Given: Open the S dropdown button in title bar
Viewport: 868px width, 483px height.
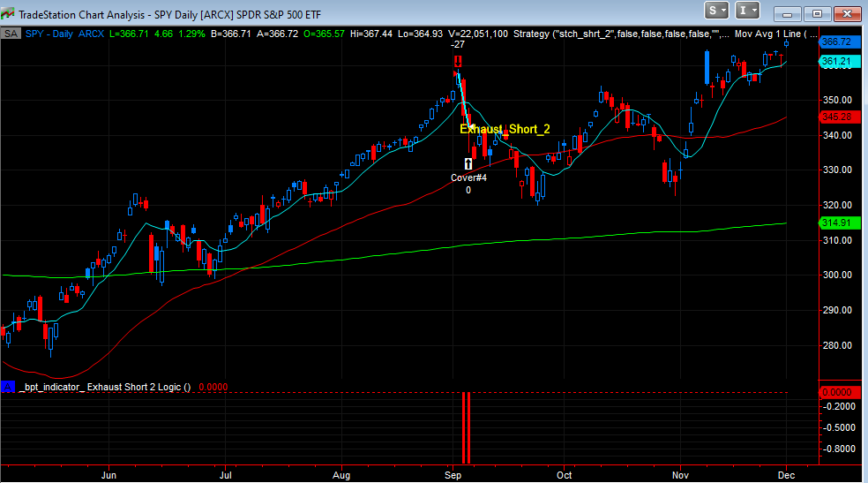Looking at the screenshot, I should (x=717, y=11).
